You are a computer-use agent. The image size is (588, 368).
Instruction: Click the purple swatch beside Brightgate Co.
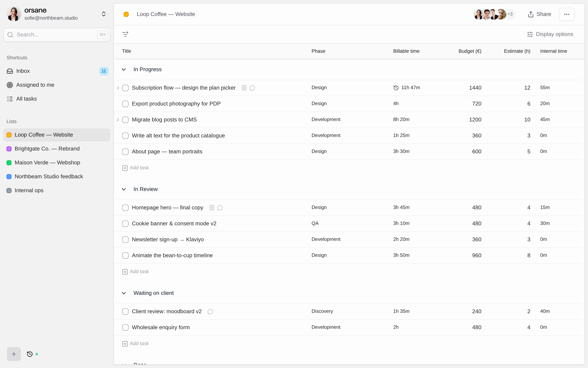(x=9, y=149)
